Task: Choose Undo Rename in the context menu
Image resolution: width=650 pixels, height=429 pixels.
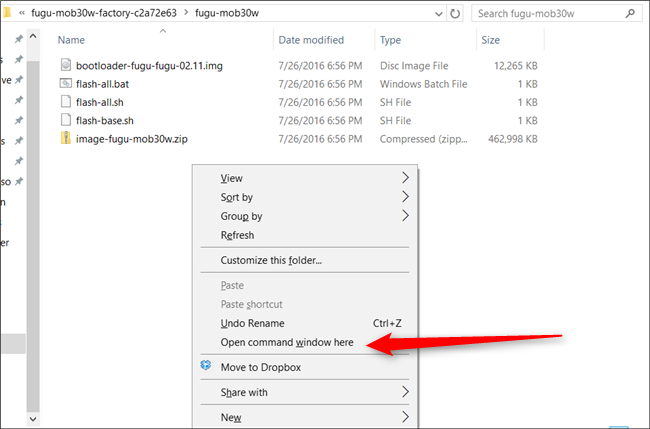Action: [252, 323]
